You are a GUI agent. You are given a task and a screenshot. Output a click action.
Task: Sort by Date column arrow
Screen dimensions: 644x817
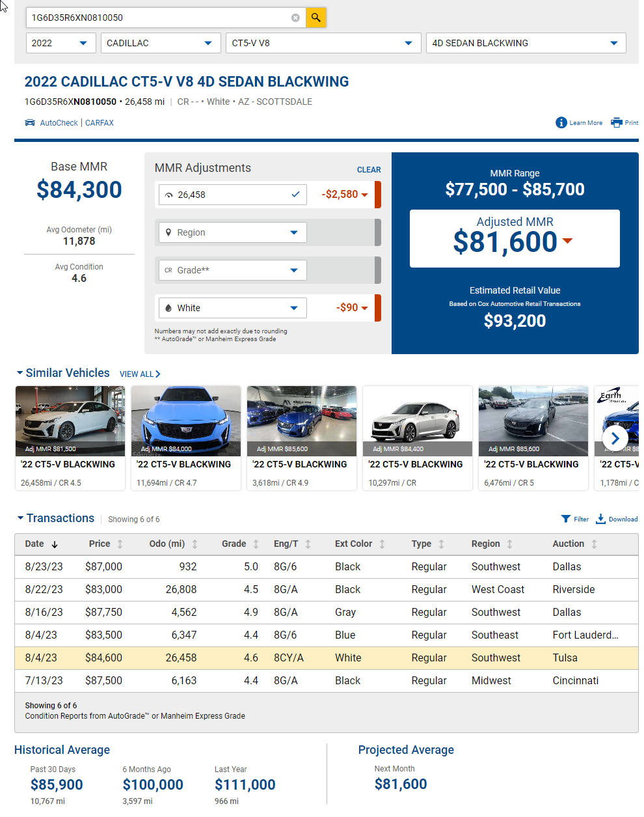(x=55, y=544)
